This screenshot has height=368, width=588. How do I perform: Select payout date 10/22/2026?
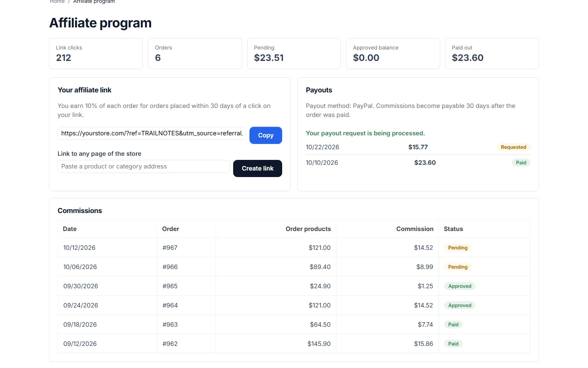(x=323, y=147)
